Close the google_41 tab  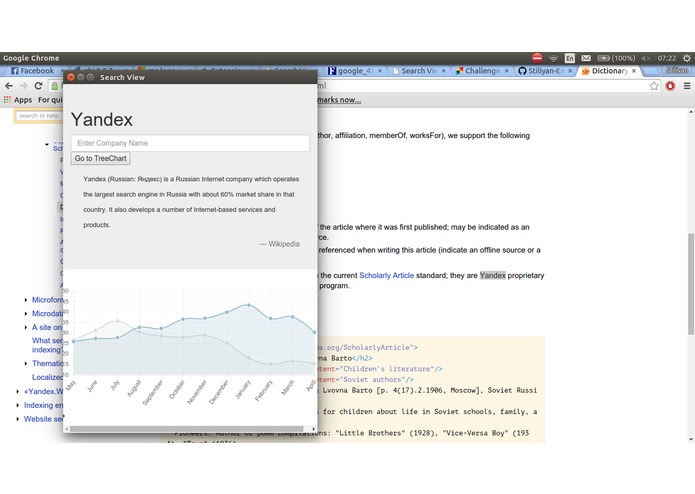click(380, 71)
